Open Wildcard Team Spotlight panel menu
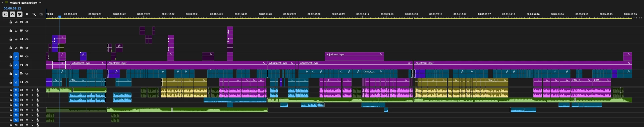Screen dimensions: 644x127 point(40,3)
